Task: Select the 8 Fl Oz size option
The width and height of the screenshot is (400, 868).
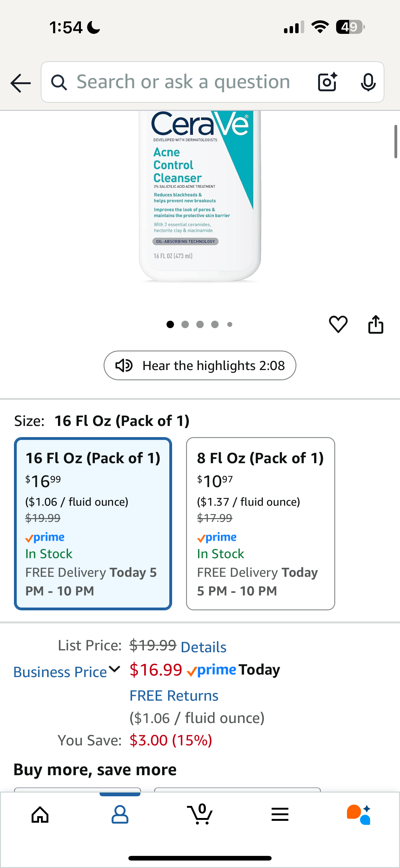Action: [260, 523]
